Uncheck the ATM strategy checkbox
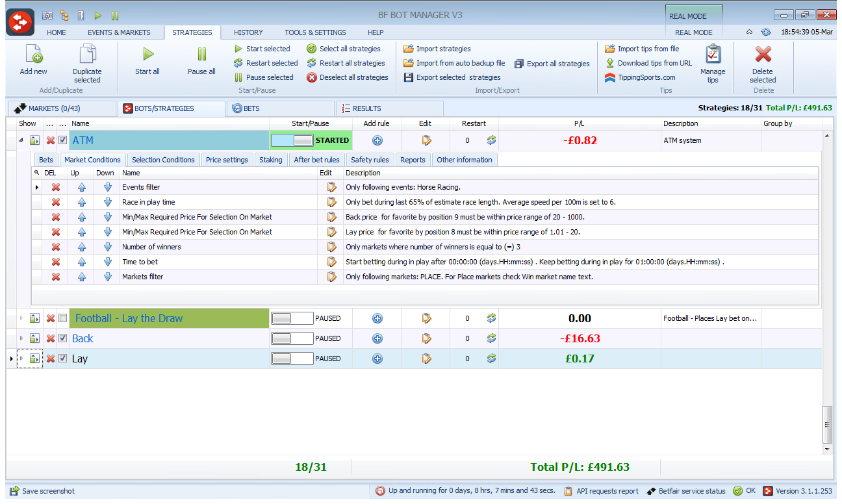 coord(62,140)
